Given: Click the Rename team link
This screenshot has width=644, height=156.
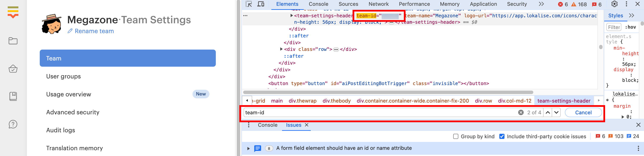Looking at the screenshot, I should pyautogui.click(x=91, y=31).
